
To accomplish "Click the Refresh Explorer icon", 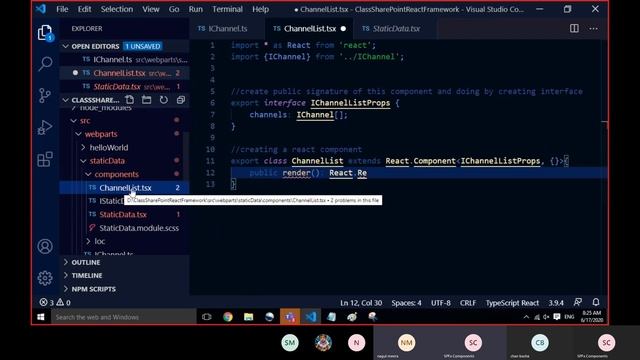I will [164, 100].
